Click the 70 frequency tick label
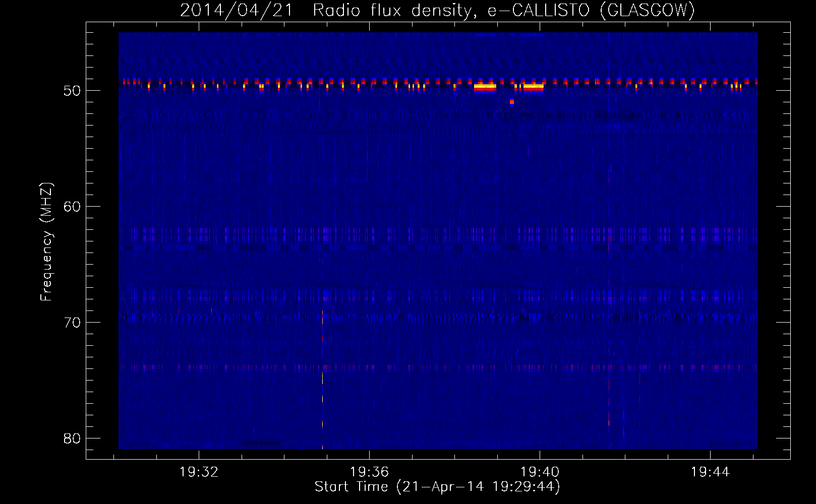The height and width of the screenshot is (504, 816). coord(73,323)
